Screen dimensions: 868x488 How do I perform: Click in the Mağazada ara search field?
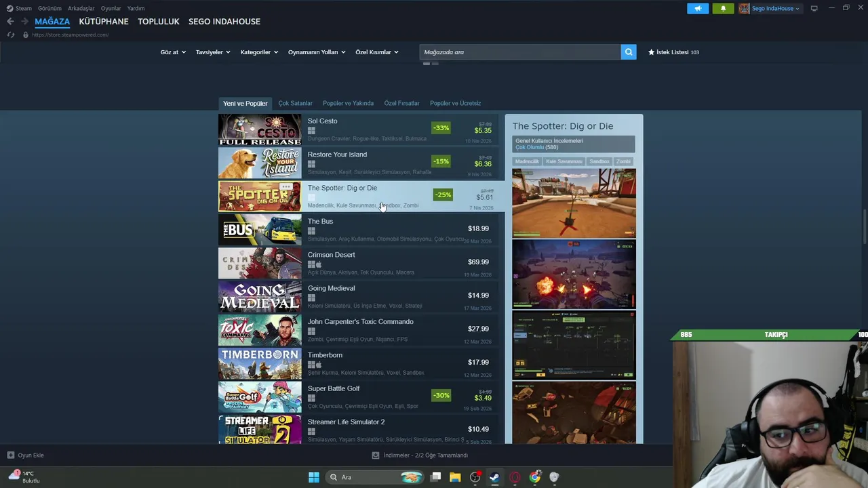520,52
